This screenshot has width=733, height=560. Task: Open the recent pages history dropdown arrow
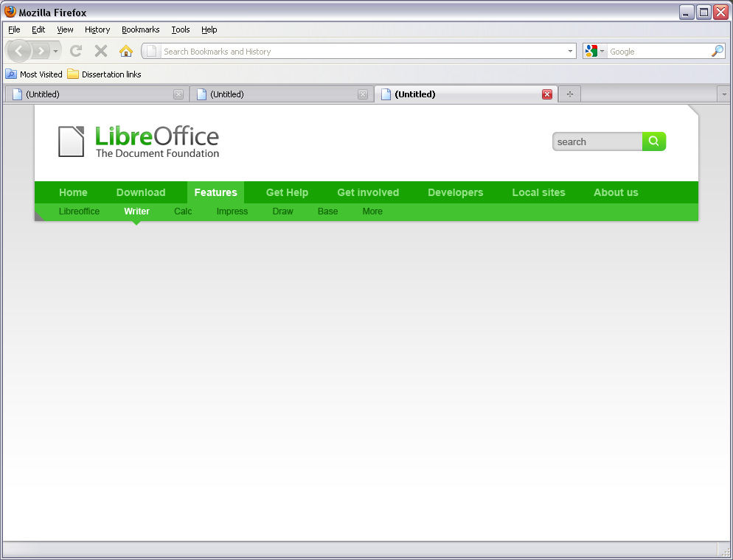55,51
